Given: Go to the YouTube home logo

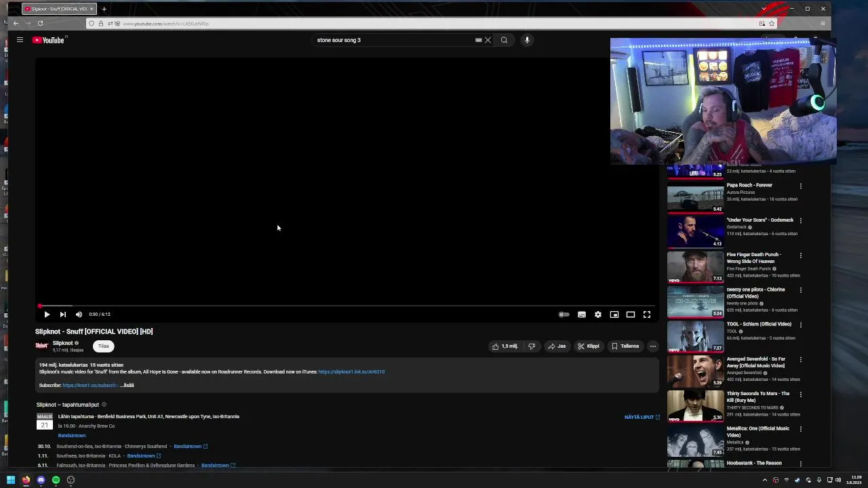Looking at the screenshot, I should pos(48,40).
